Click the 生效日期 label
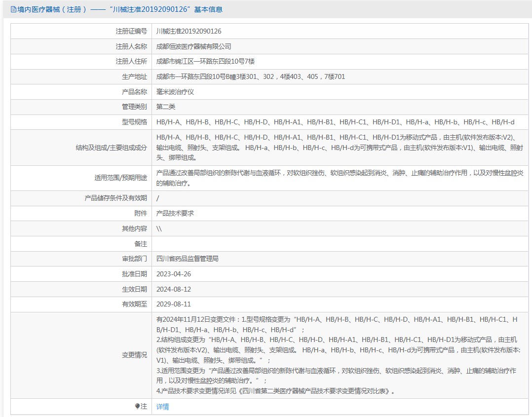 click(x=134, y=289)
